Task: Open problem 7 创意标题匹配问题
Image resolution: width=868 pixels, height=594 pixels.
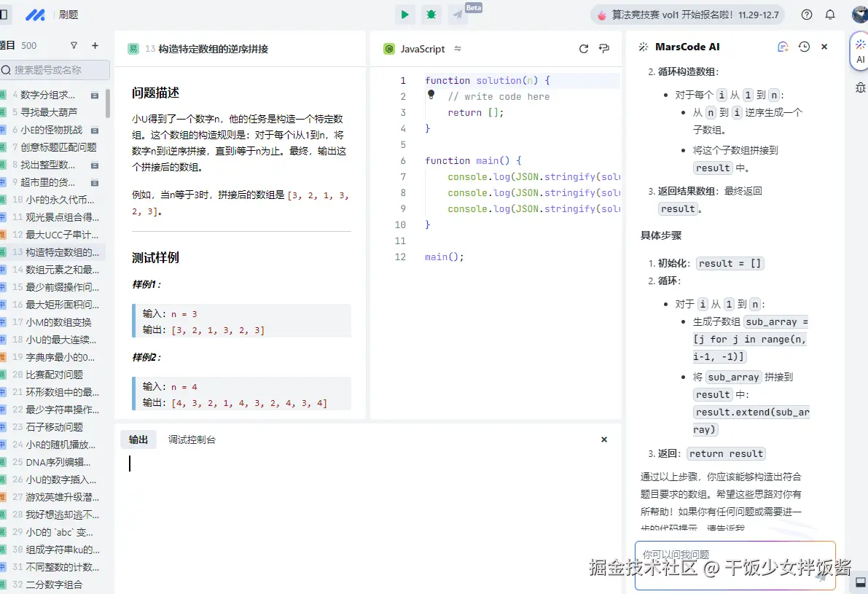Action: pos(58,147)
